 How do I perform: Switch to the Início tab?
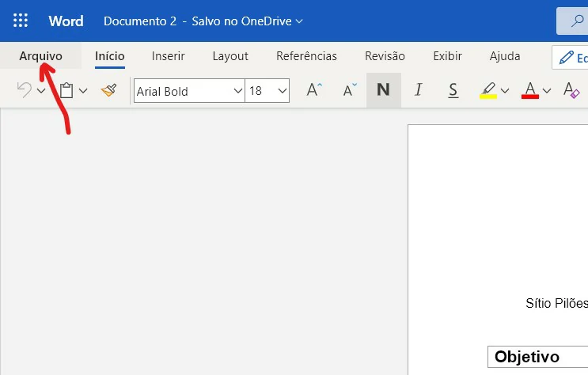point(109,56)
